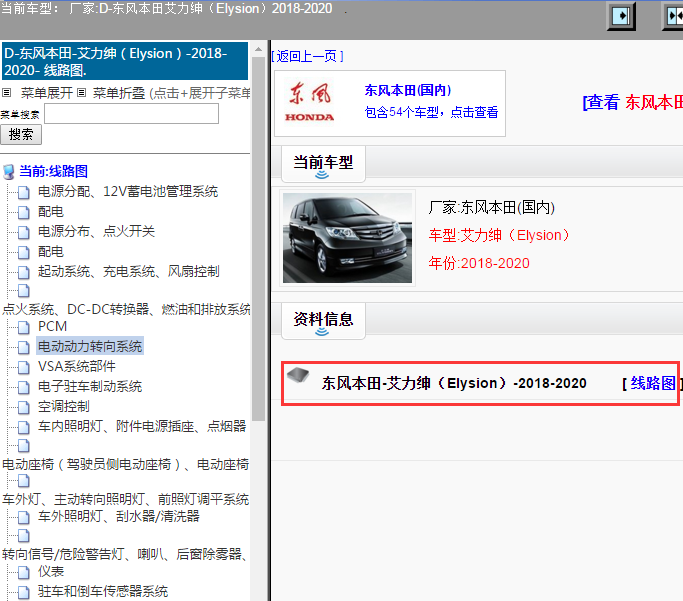Click 东风本田-艾力绅（Elysion）-2018-2020 entry text
683x601 pixels.
pyautogui.click(x=454, y=383)
